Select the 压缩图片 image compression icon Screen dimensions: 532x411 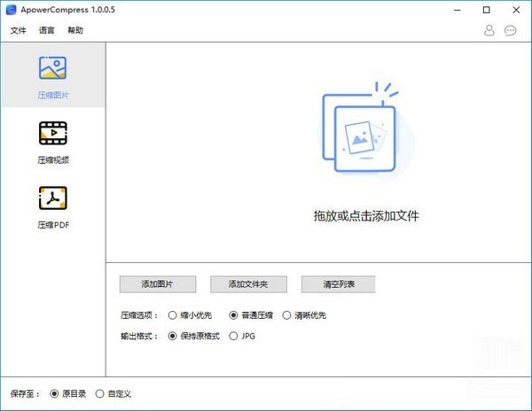pyautogui.click(x=52, y=68)
